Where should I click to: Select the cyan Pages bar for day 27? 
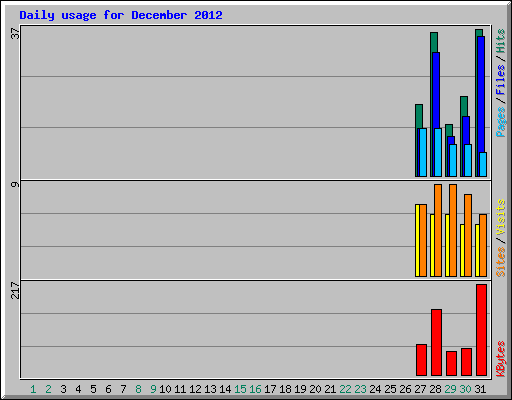tap(423, 152)
